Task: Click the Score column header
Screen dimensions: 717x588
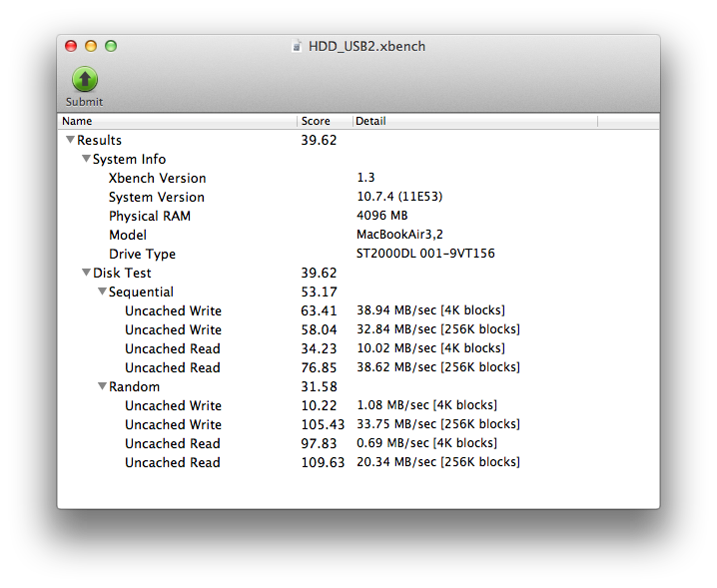Action: [x=325, y=121]
